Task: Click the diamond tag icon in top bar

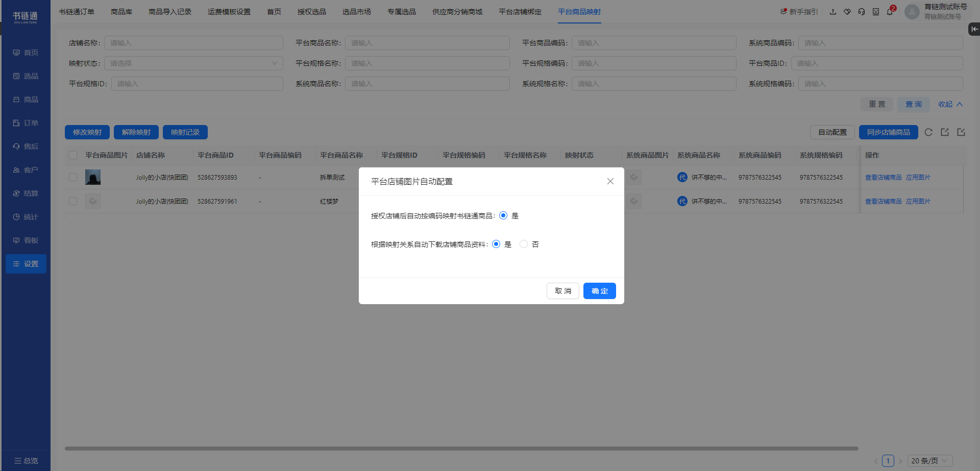Action: pos(847,12)
